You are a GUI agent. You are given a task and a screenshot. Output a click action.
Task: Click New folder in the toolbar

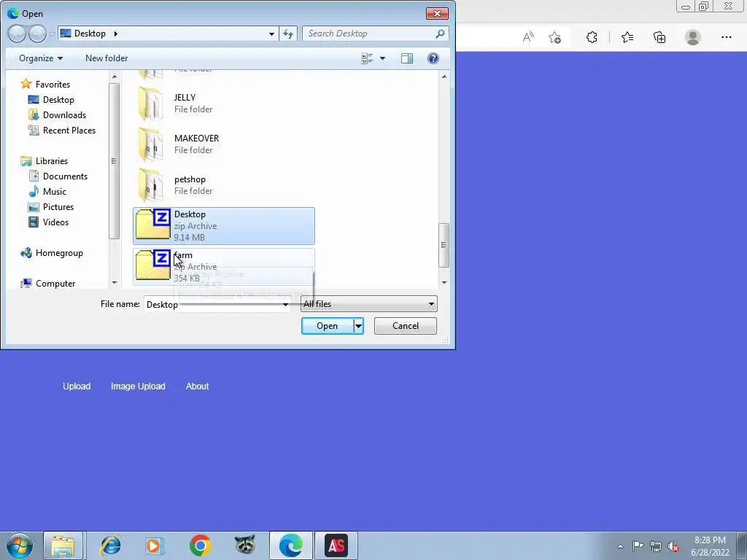[107, 58]
